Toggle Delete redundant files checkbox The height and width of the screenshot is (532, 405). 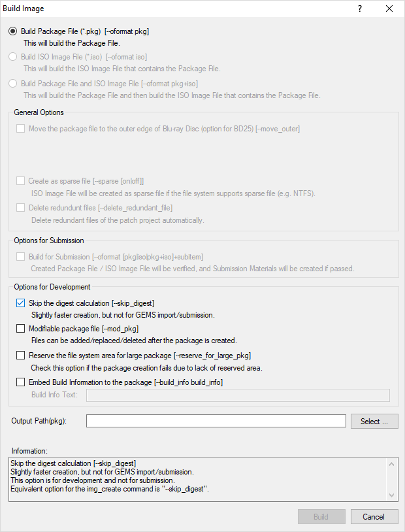(21, 208)
